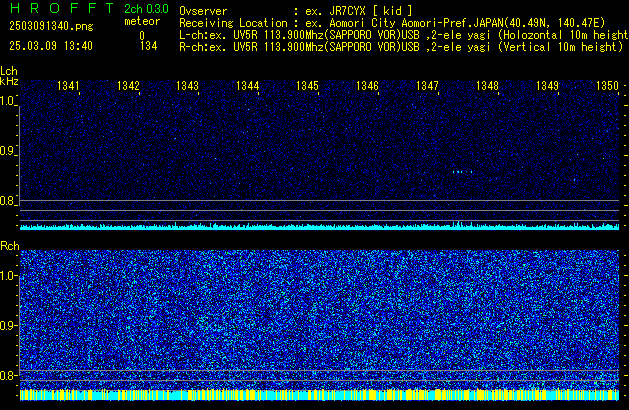Image resolution: width=629 pixels, height=410 pixels.
Task: Click the Rch 0.8 kHz axis label
Action: point(7,375)
